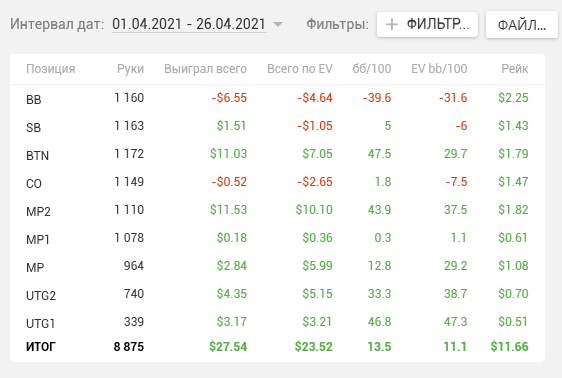
Task: Click won amount $4.35 in UTG2 row
Action: coord(232,293)
